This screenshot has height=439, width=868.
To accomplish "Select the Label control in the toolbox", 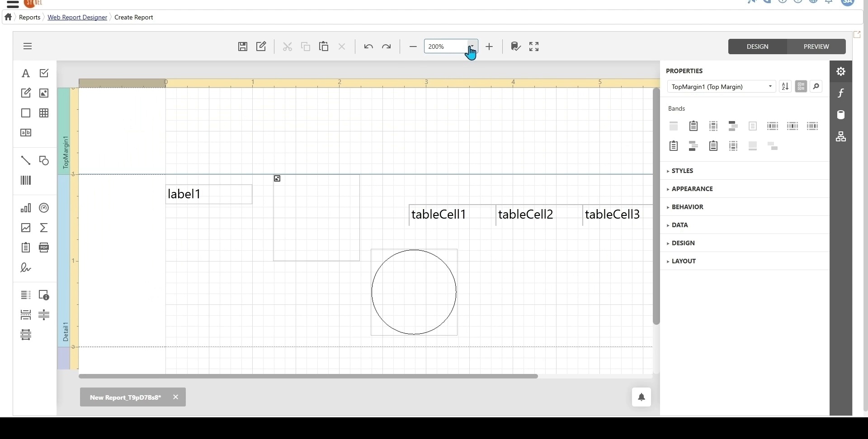I will point(26,73).
